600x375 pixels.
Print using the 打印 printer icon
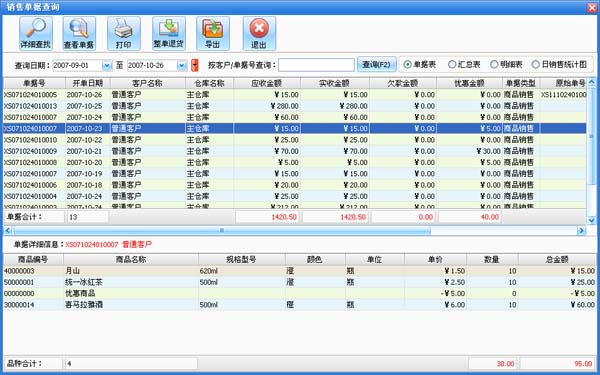pos(124,34)
